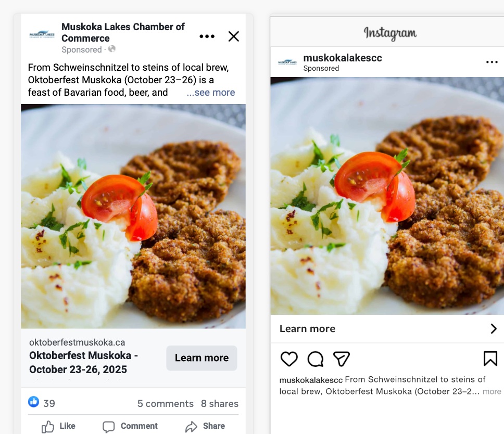Click the blue like reaction count icon

(x=34, y=402)
